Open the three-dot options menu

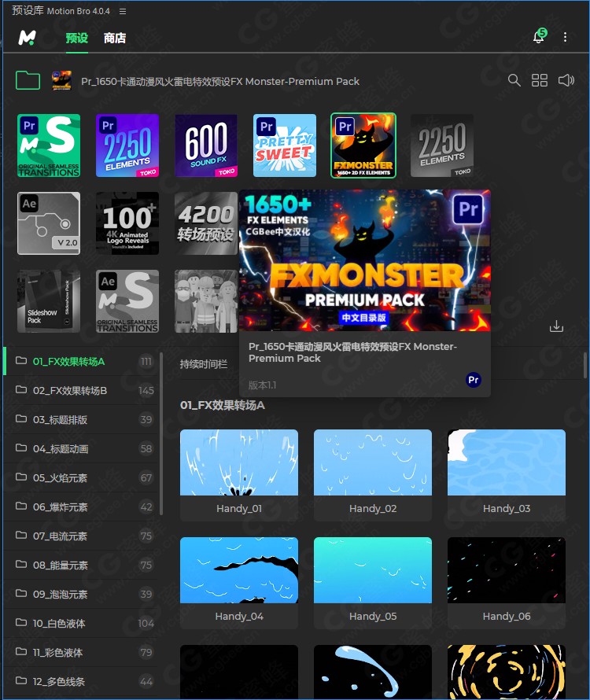coord(565,37)
